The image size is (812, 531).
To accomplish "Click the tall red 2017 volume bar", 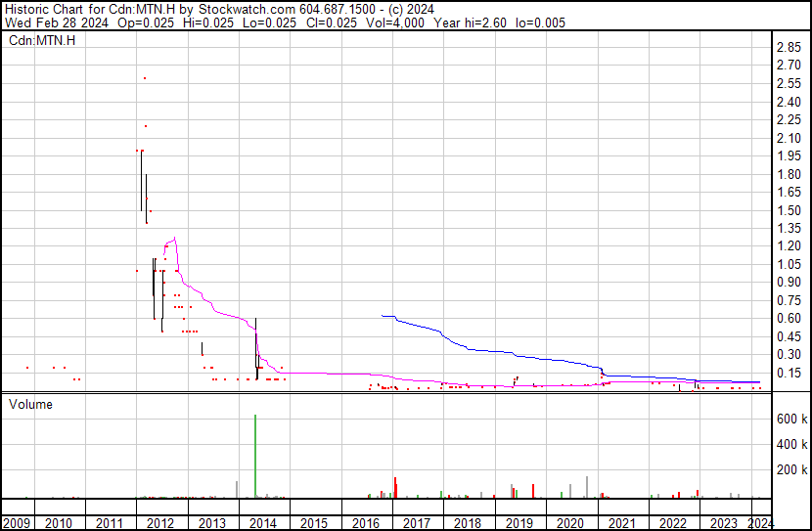I will (395, 488).
